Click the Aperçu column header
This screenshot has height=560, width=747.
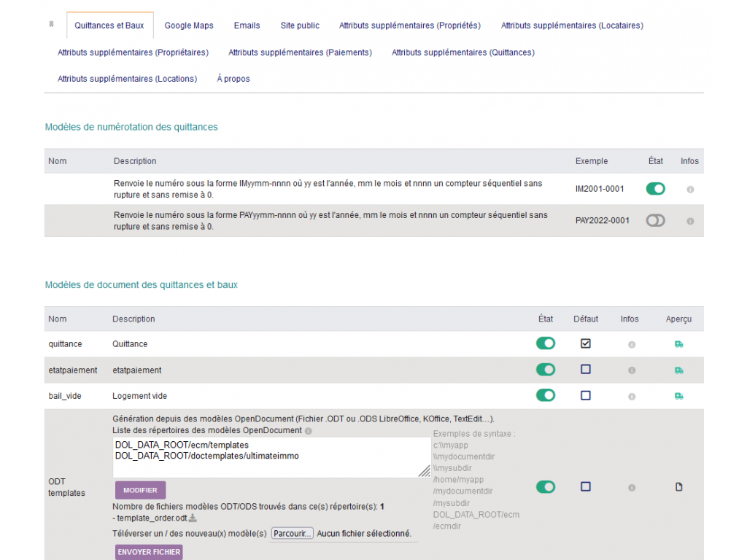pos(679,319)
